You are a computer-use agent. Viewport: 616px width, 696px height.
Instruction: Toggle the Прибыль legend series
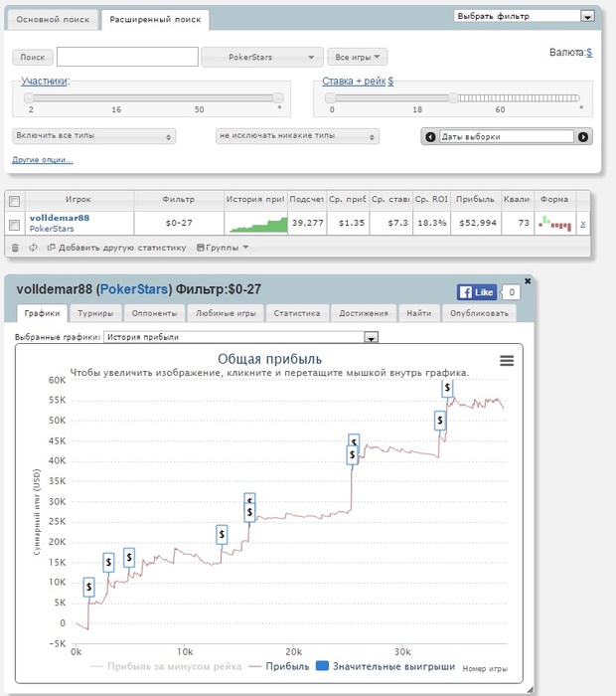pos(279,666)
